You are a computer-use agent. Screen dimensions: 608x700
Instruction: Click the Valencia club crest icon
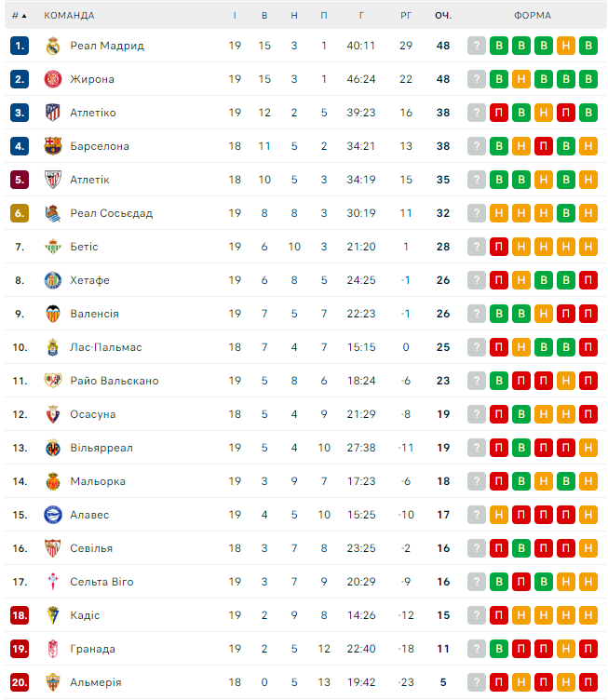pos(52,314)
